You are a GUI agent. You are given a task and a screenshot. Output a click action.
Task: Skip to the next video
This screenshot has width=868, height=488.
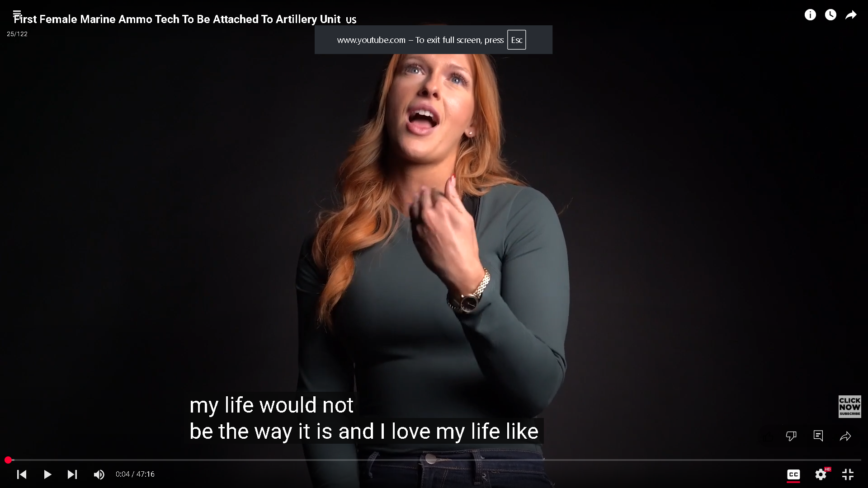click(x=72, y=474)
